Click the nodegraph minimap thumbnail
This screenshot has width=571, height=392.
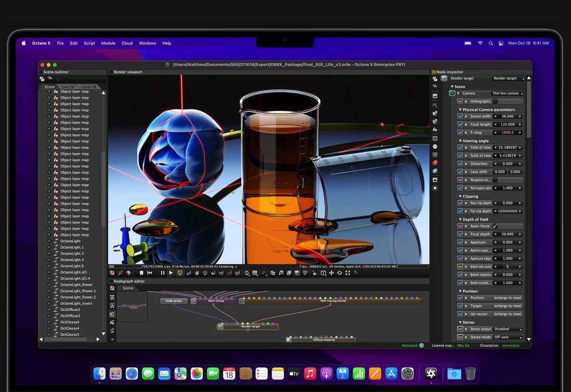coord(132,306)
